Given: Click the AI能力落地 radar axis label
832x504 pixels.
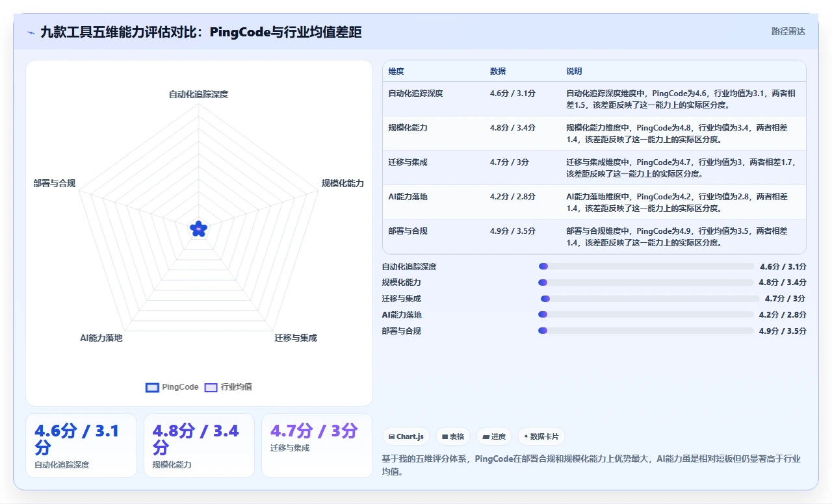Looking at the screenshot, I should pos(101,338).
